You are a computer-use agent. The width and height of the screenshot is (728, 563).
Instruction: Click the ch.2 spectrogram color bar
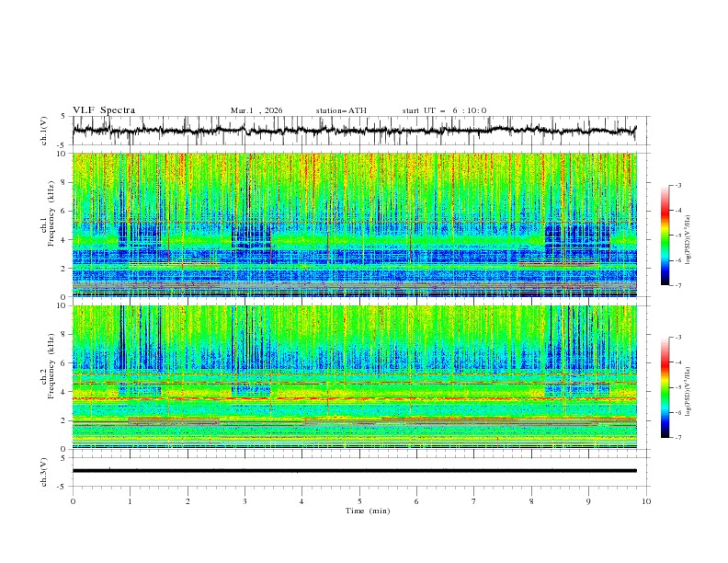click(x=665, y=387)
